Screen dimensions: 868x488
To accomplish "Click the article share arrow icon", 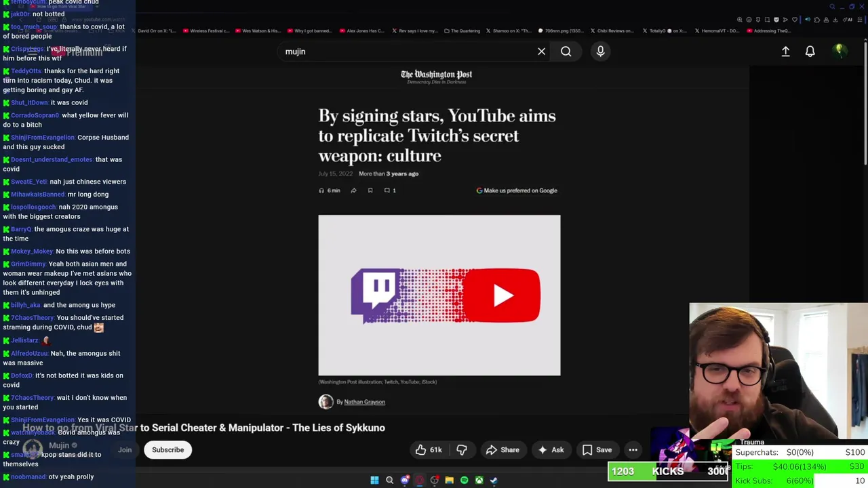I will point(353,190).
